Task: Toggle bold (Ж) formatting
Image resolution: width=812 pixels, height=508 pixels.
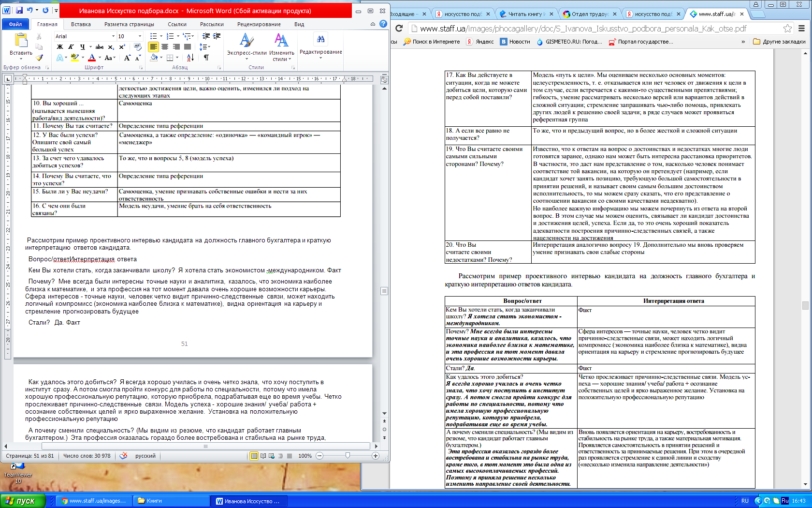Action: click(60, 47)
